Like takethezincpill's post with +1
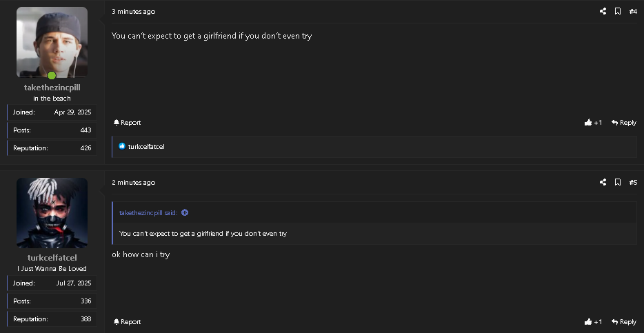Screen dimensions: 644x333 [x=593, y=122]
